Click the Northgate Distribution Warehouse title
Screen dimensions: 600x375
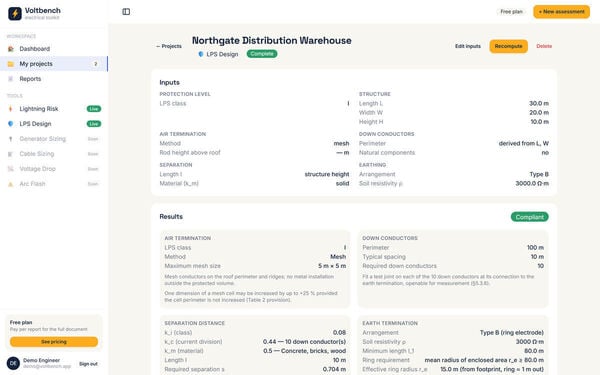click(272, 41)
